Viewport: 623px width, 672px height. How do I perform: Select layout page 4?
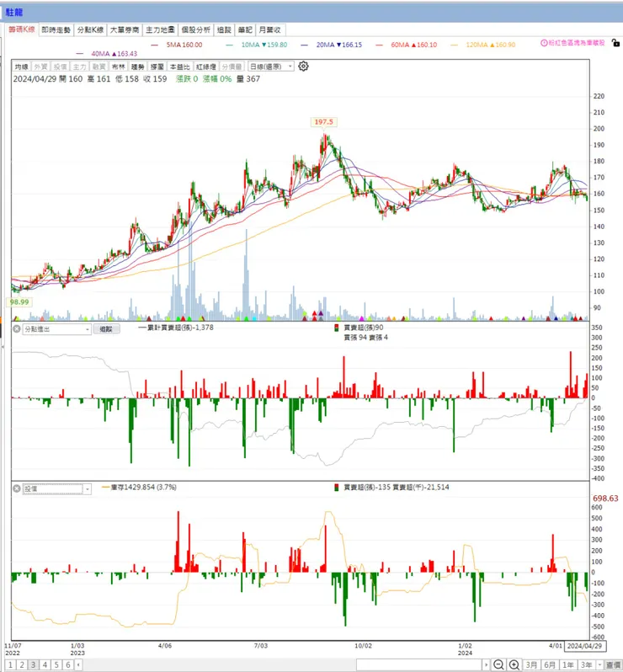pyautogui.click(x=45, y=664)
